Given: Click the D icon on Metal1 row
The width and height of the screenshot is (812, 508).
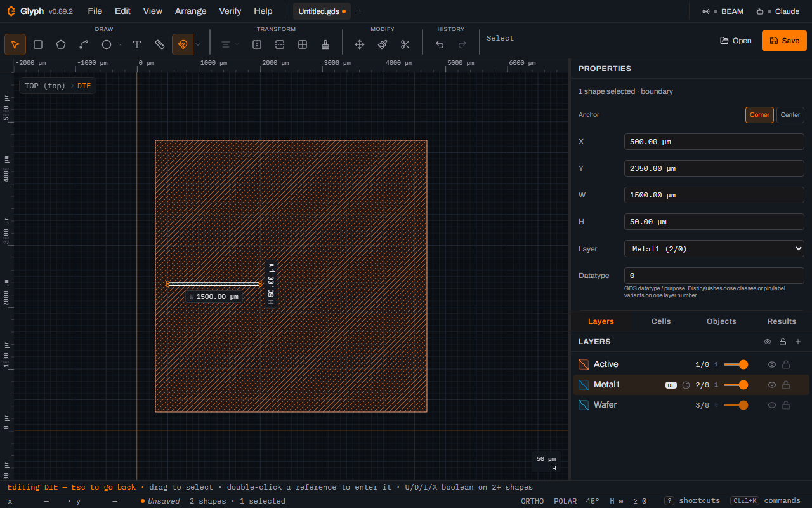Looking at the screenshot, I should [686, 385].
